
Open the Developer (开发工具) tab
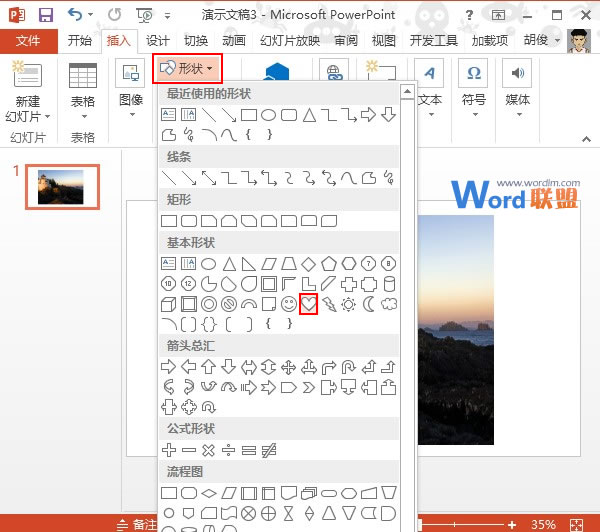click(x=434, y=41)
